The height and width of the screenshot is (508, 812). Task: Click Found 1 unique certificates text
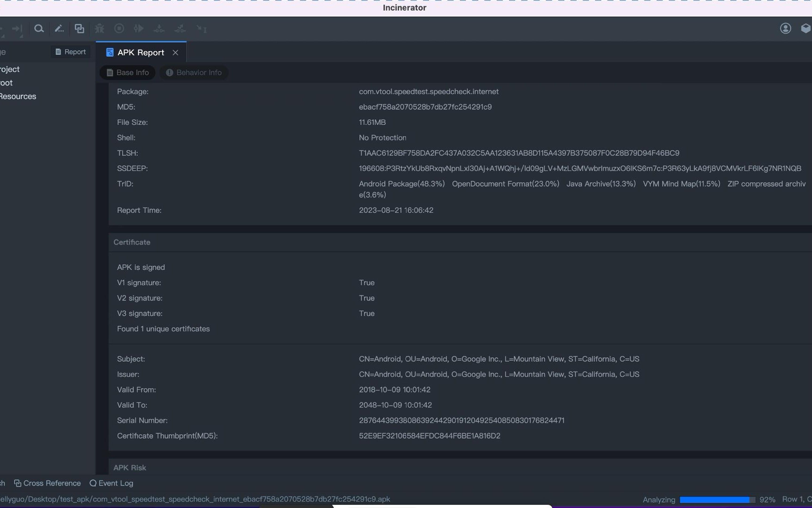pyautogui.click(x=163, y=329)
